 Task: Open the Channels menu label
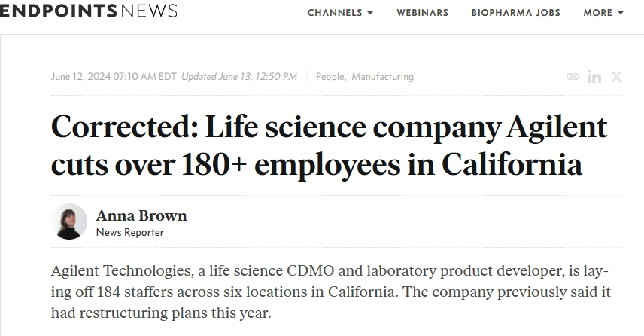[336, 13]
